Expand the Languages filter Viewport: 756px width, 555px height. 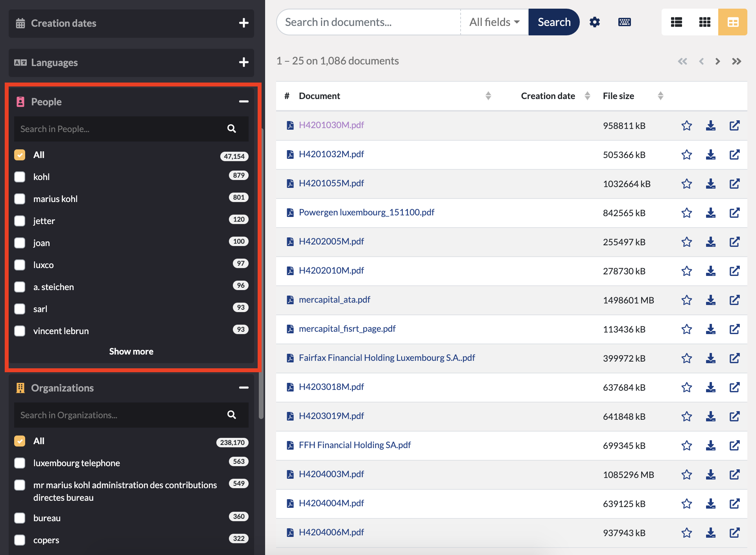click(x=244, y=62)
